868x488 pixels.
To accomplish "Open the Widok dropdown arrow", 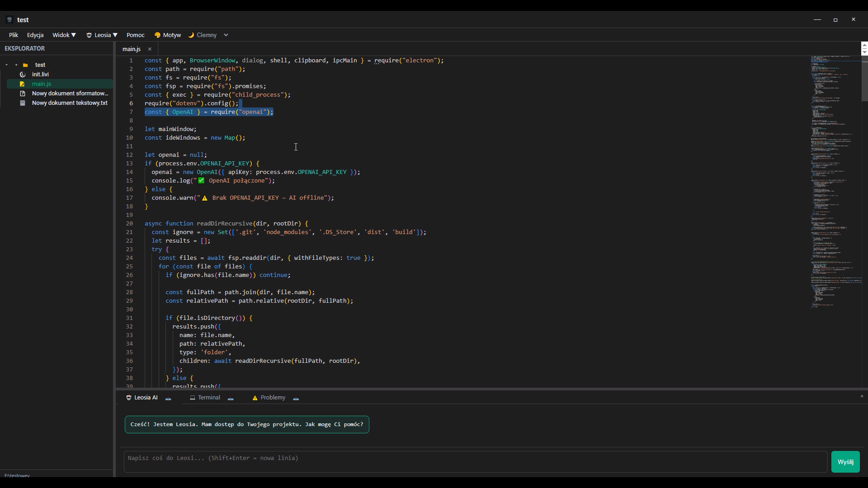I will coord(75,35).
